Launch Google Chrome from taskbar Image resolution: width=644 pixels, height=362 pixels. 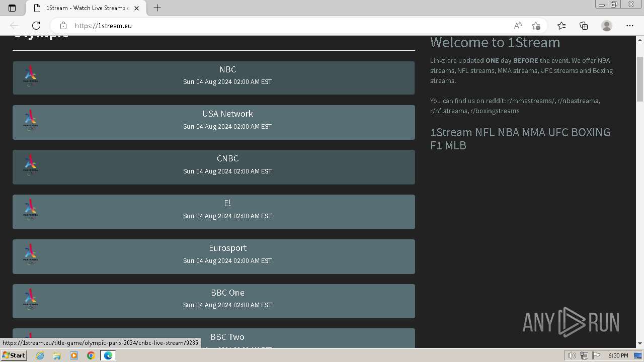(x=91, y=355)
